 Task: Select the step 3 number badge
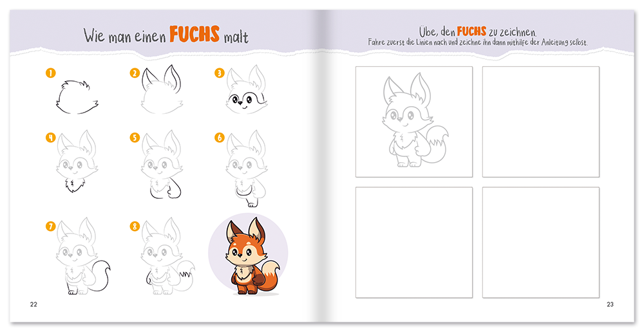click(x=219, y=73)
